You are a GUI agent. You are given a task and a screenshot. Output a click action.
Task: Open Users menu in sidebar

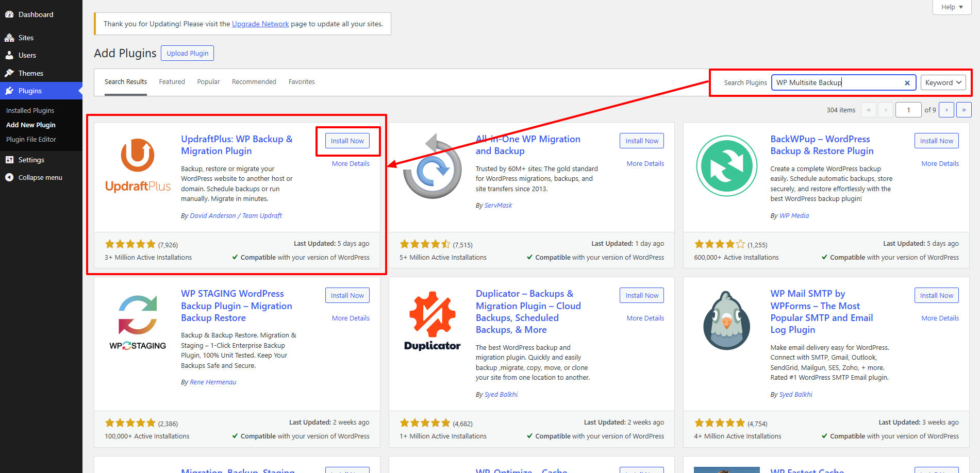coord(41,55)
